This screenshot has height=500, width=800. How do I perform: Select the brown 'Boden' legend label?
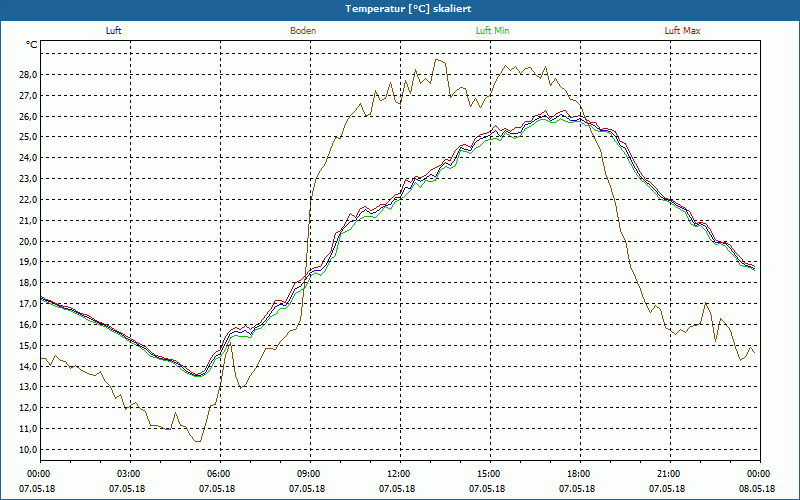(303, 31)
